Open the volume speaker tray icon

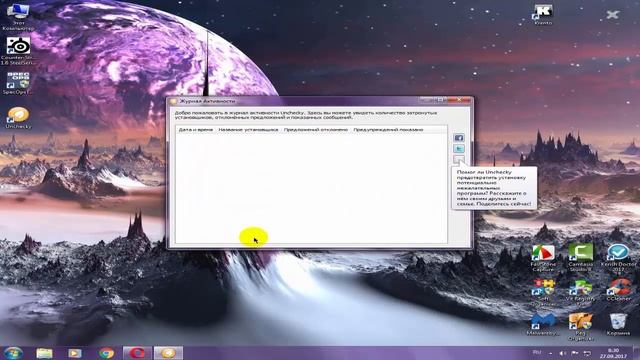pos(562,353)
